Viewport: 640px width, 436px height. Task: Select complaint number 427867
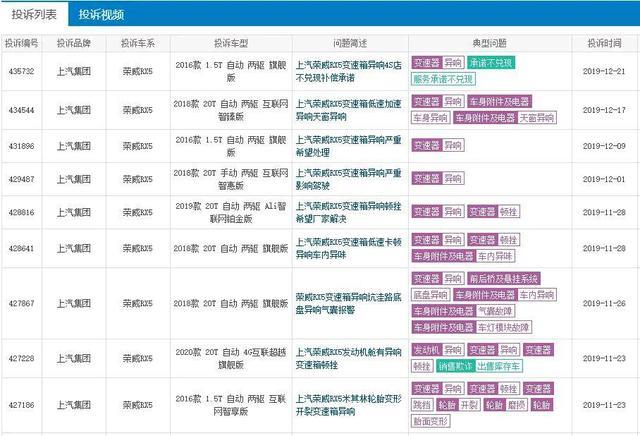coord(21,303)
